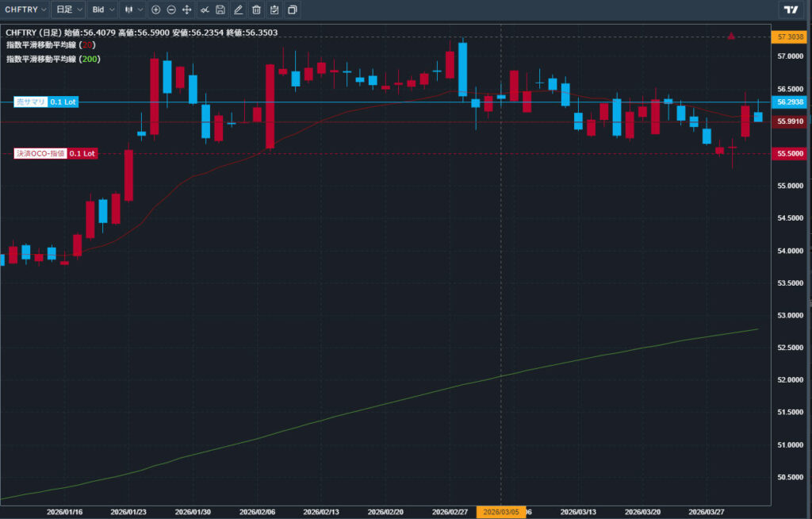Open the indicators tool icon
Image resolution: width=812 pixels, height=519 pixels.
(x=205, y=10)
